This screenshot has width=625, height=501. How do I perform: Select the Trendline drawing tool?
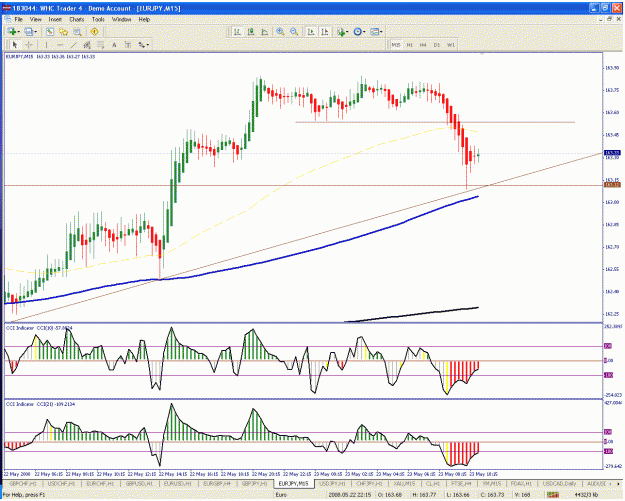tap(73, 45)
